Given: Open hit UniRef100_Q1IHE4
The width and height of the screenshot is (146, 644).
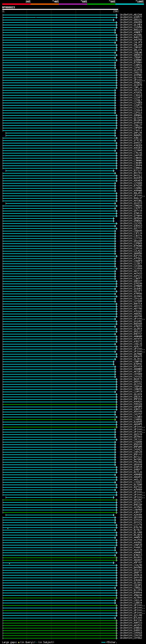Looking at the screenshot, I should (131, 25).
